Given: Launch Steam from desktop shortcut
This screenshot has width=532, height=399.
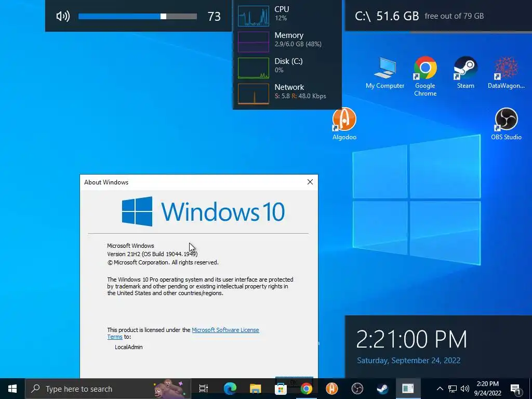Looking at the screenshot, I should coord(465,73).
